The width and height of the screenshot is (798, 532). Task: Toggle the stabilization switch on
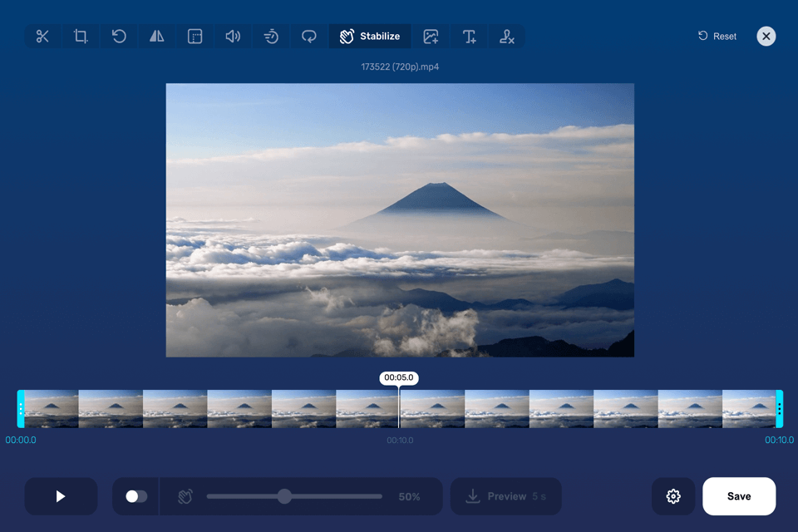tap(136, 496)
